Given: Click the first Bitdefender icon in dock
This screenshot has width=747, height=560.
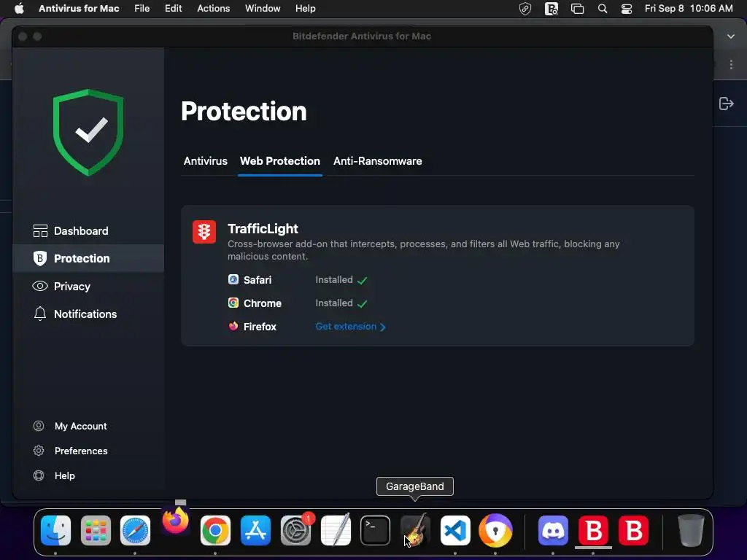Looking at the screenshot, I should tap(593, 530).
